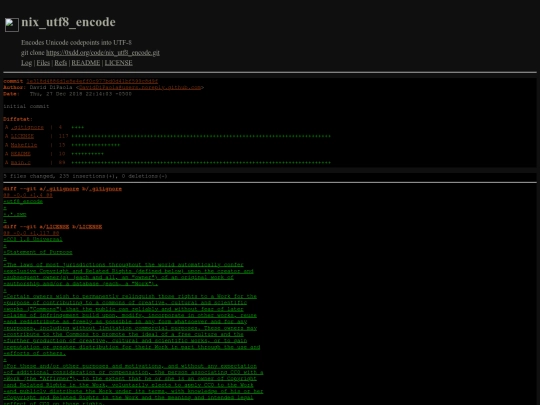This screenshot has width=540, height=405.
Task: Click the line starting +The laws of most jurisdictions
Action: tap(123, 265)
